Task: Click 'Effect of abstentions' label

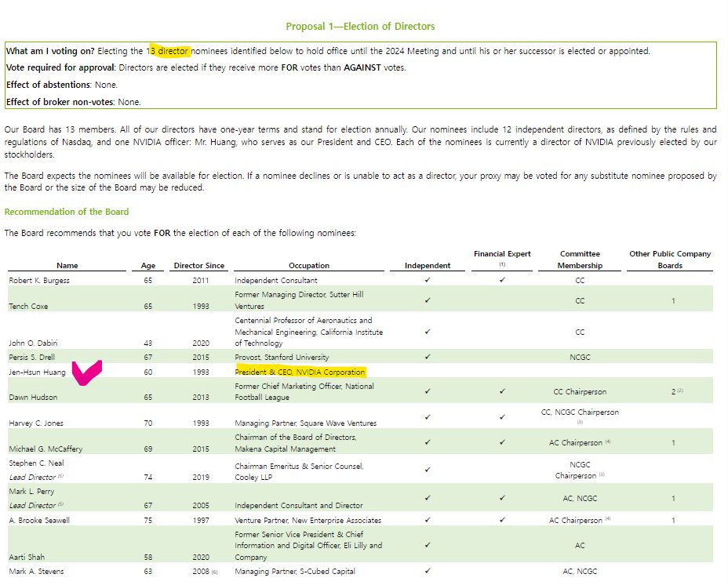Action: tap(49, 85)
